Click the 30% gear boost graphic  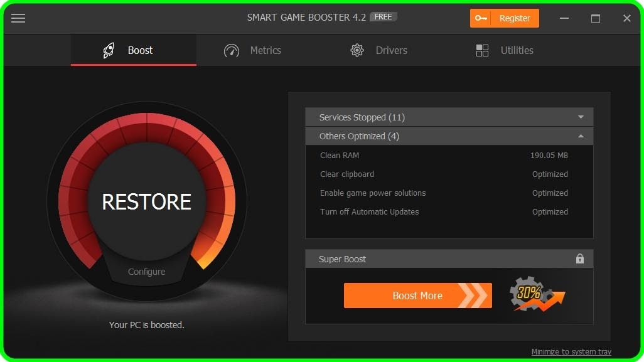[x=537, y=294]
